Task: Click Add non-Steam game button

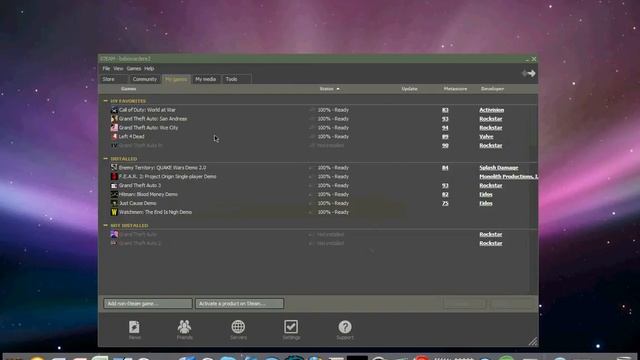Action: [x=148, y=304]
